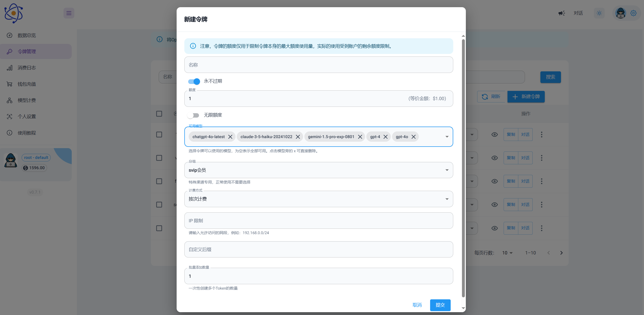Click the dialog vertical scrollbar
The image size is (644, 315).
tap(463, 168)
